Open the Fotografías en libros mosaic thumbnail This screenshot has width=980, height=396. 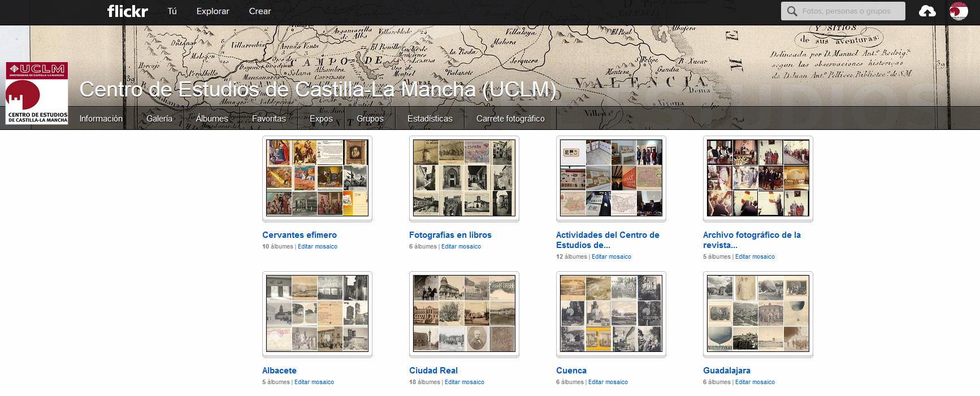coord(464,179)
